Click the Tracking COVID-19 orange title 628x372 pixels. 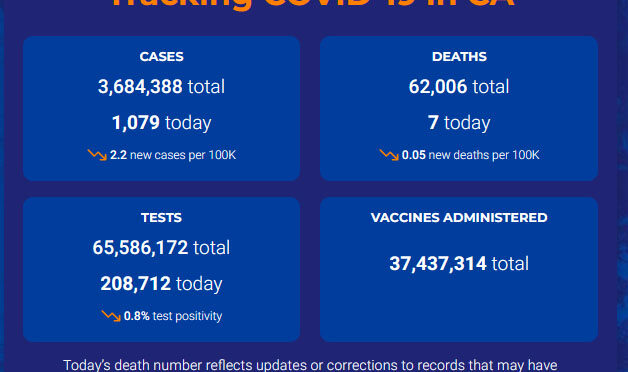313,4
